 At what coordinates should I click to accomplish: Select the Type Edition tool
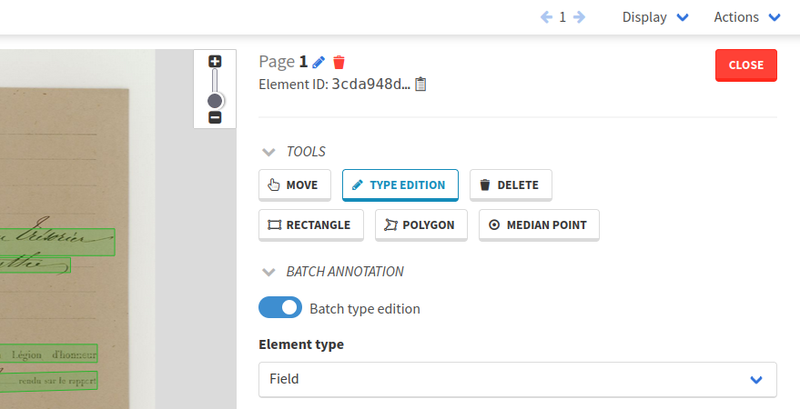coord(400,185)
